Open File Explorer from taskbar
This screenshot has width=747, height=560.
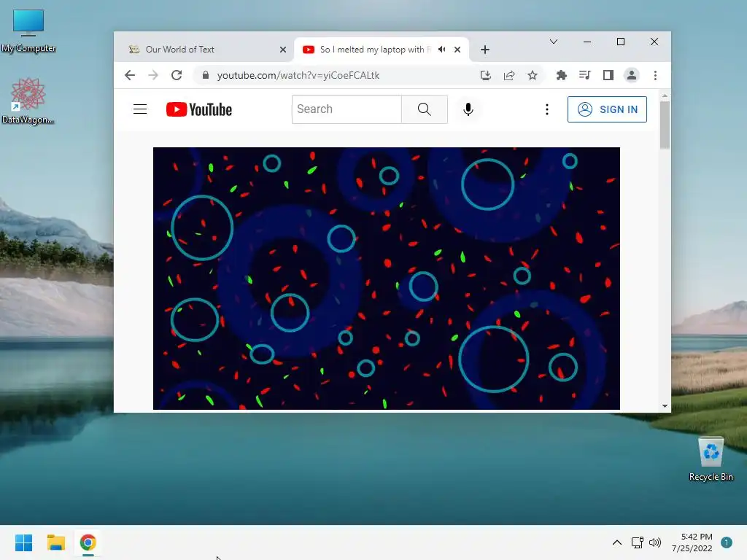click(55, 542)
